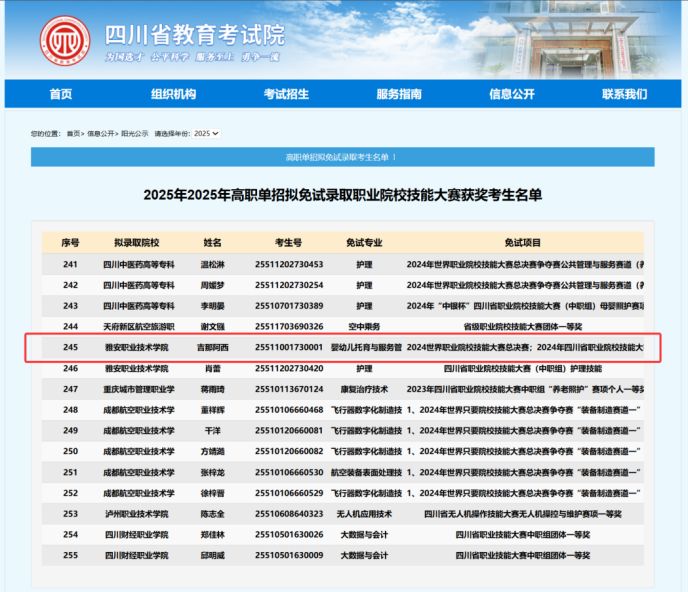
Task: Open the 组织机构 navigation menu item
Action: pos(173,94)
